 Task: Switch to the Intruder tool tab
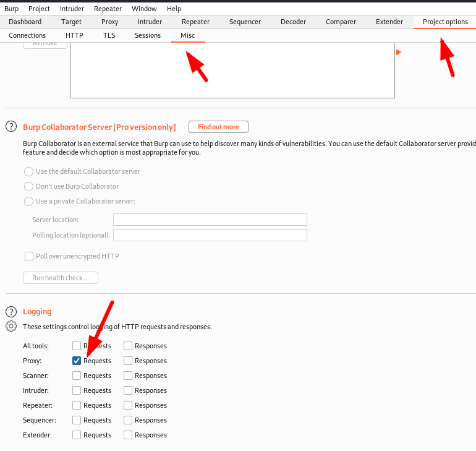[150, 22]
